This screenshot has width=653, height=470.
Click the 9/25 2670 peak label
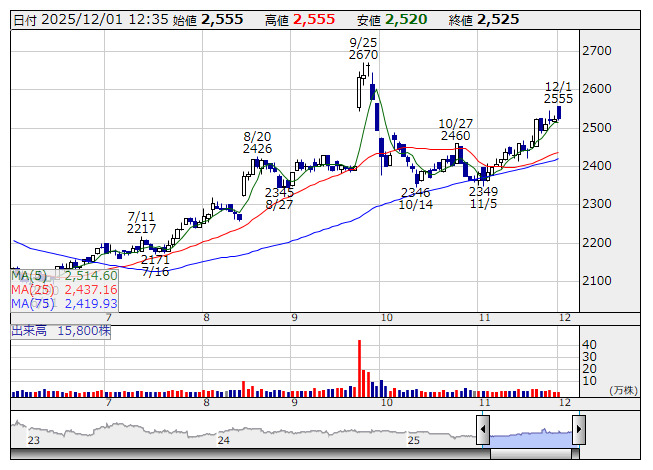point(363,49)
